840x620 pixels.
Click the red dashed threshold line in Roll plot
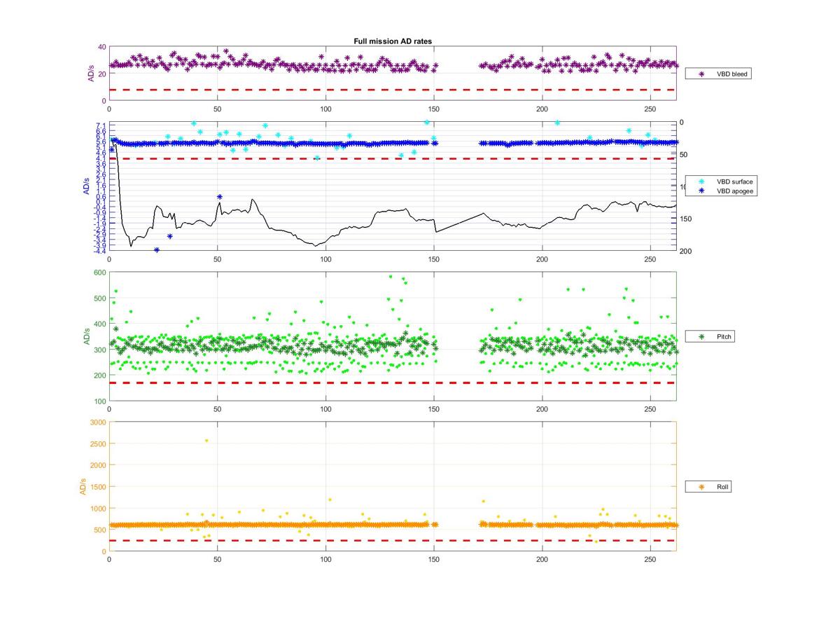coord(392,540)
